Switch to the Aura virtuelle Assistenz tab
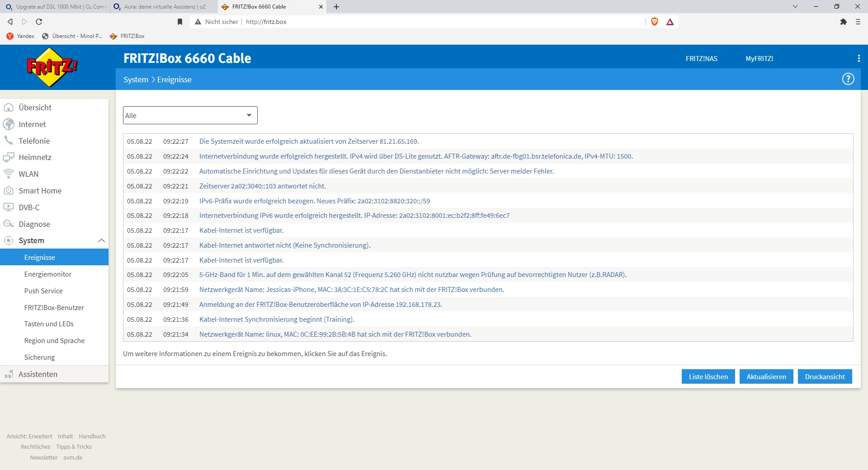 point(164,7)
